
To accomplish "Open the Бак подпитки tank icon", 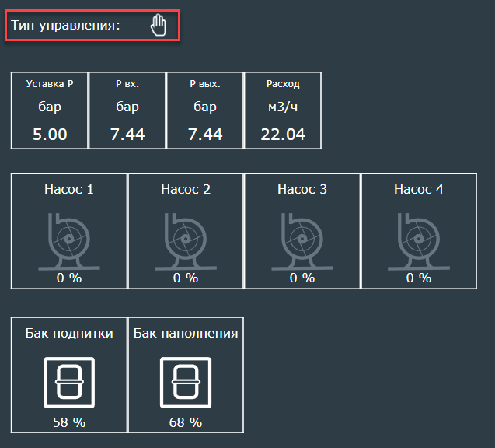I will pos(68,383).
